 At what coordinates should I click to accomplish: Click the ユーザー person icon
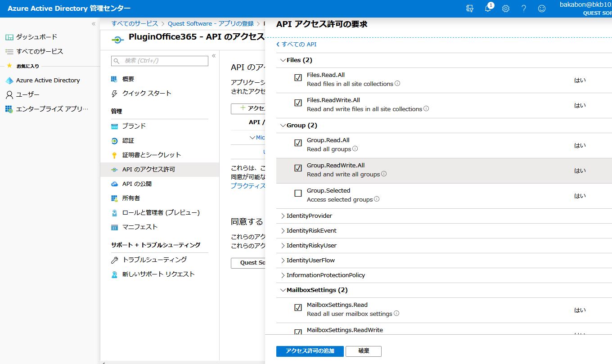[x=9, y=95]
